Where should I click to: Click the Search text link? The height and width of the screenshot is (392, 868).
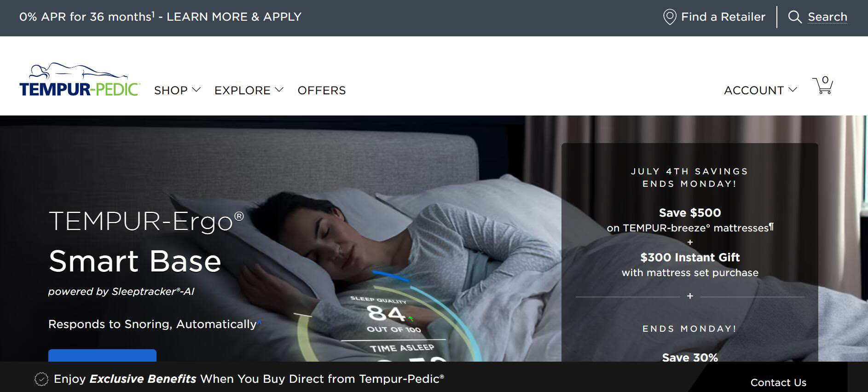click(x=827, y=17)
